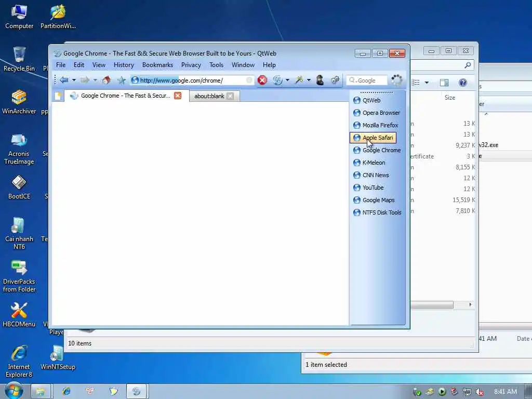This screenshot has width=532, height=399.
Task: Open search engine dropdown in Google box
Action: (353, 80)
